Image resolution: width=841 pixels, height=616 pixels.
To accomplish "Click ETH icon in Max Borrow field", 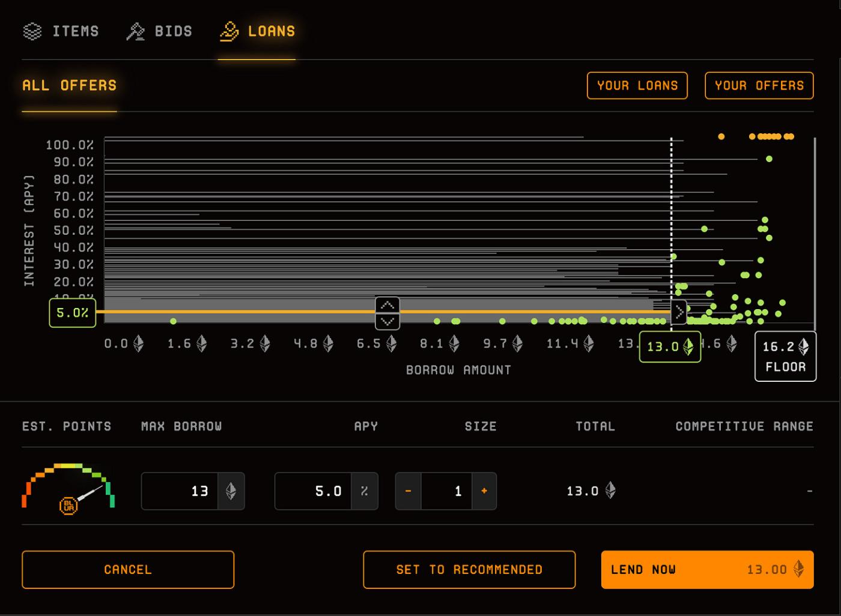I will [x=231, y=491].
